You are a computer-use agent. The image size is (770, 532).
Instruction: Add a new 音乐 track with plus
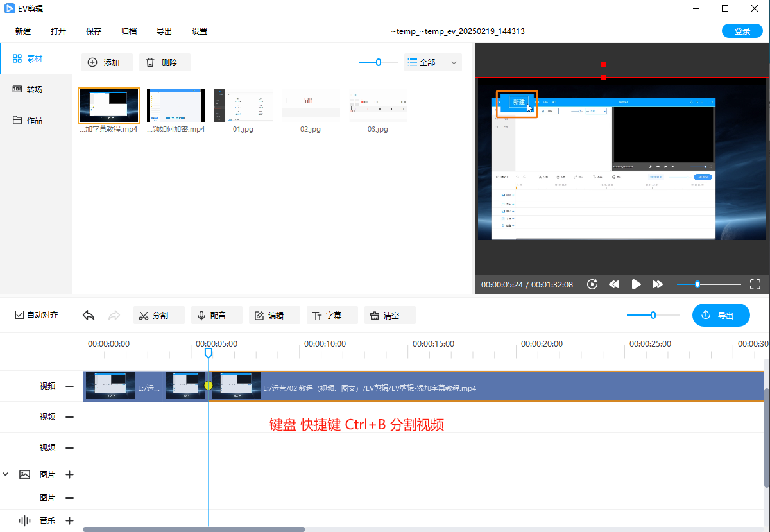click(x=69, y=520)
